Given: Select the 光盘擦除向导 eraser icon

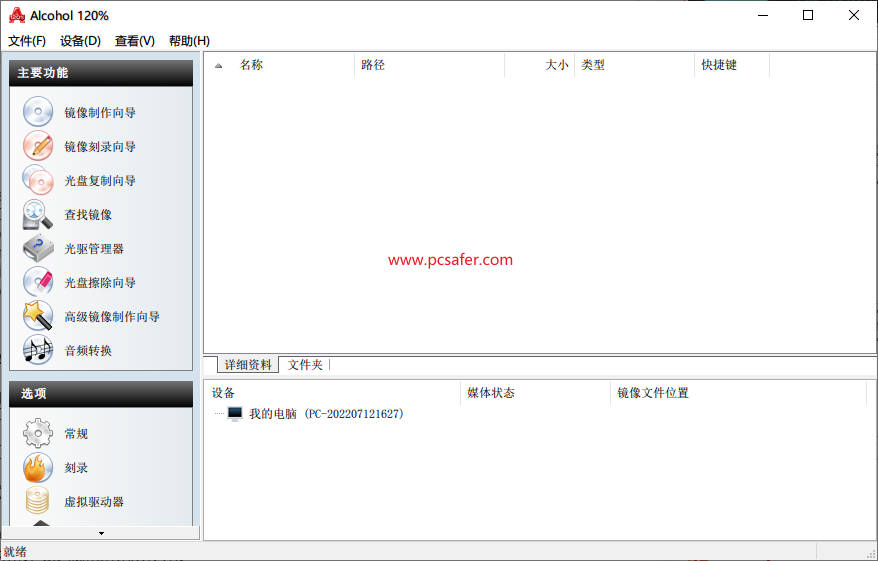Looking at the screenshot, I should coord(38,282).
